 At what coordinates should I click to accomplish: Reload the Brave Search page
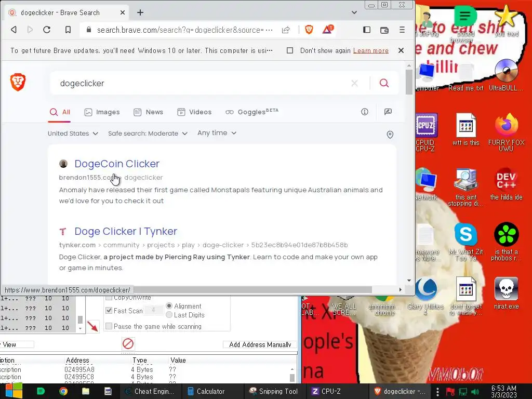[x=47, y=30]
